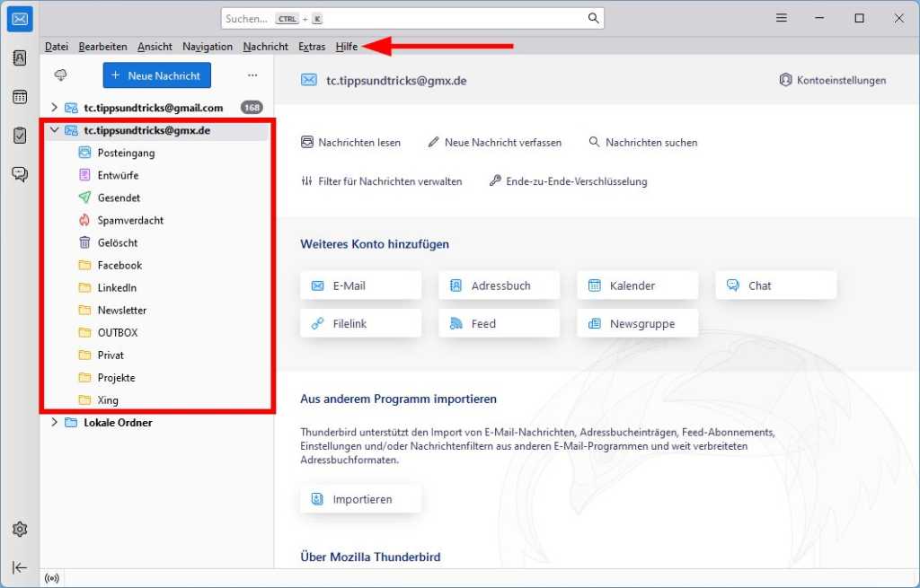920x588 pixels.
Task: Open the Thunderbird hamburger app menu
Action: [x=782, y=18]
